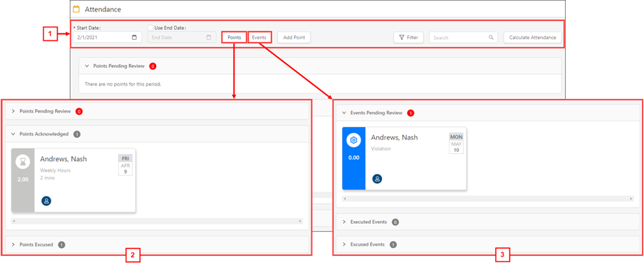This screenshot has height=263, width=644.
Task: Click the red 1 badge beside Events Pending Review
Action: coord(411,113)
